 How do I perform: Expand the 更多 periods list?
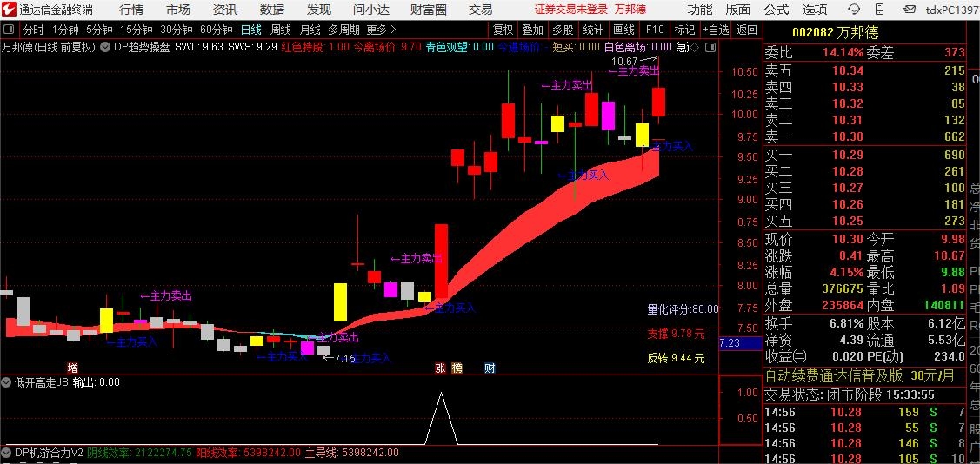381,30
